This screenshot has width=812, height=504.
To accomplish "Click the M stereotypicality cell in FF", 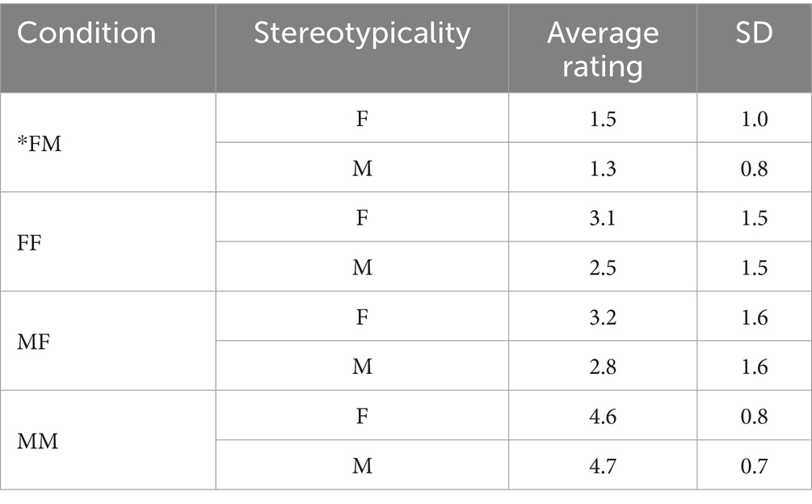I will 362,267.
